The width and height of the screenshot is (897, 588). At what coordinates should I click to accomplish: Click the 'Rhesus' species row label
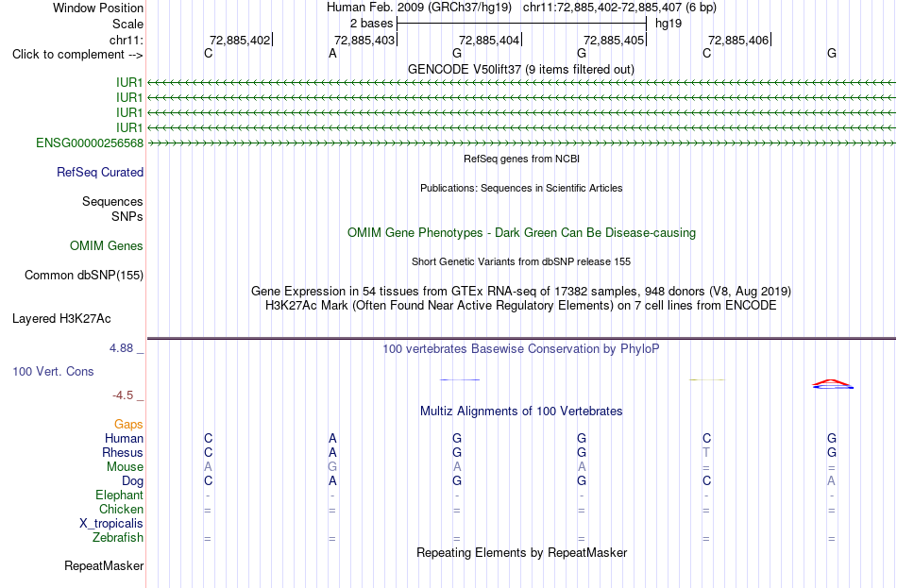[123, 452]
